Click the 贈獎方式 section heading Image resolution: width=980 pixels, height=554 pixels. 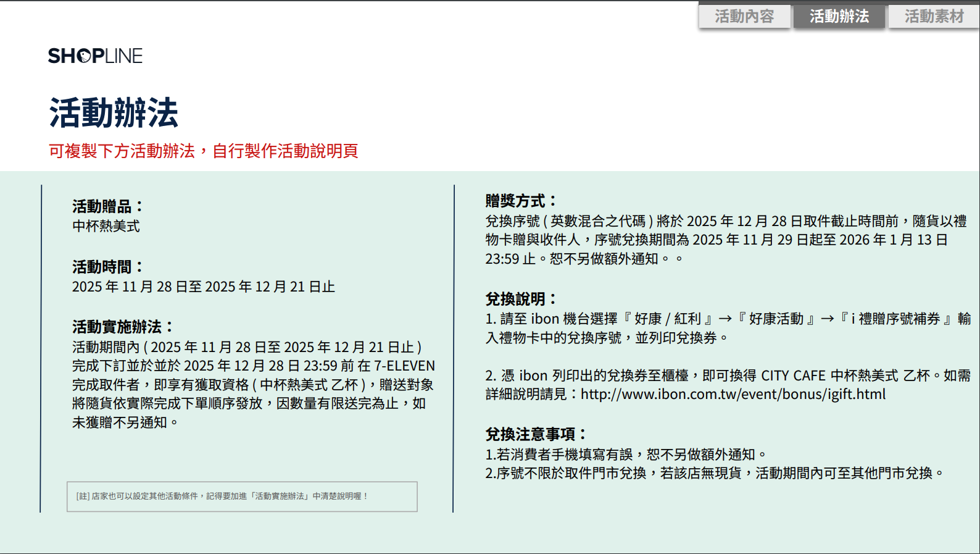[521, 201]
